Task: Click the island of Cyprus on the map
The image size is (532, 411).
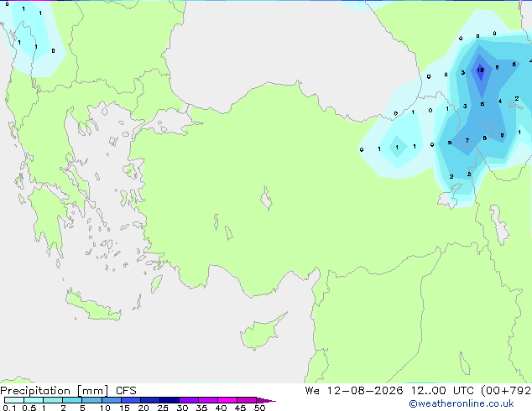Action: [x=263, y=331]
